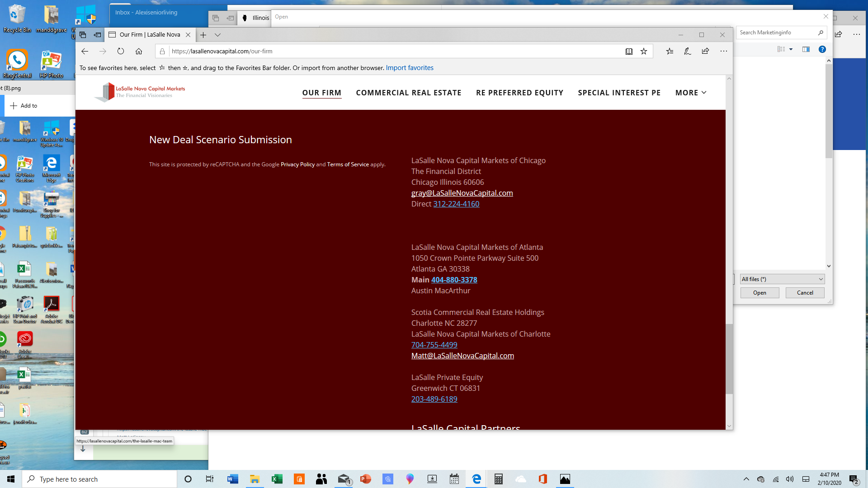Image resolution: width=868 pixels, height=488 pixels.
Task: Click the Import favorites link
Action: click(x=409, y=68)
